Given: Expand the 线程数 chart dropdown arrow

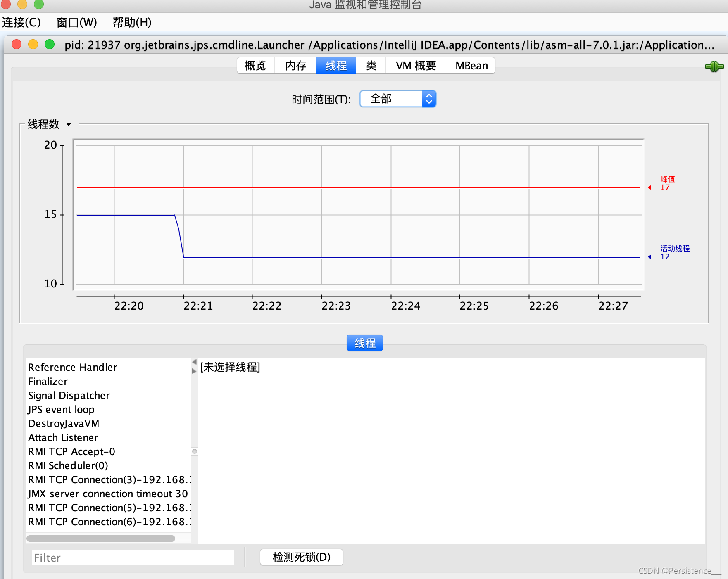Looking at the screenshot, I should [69, 124].
